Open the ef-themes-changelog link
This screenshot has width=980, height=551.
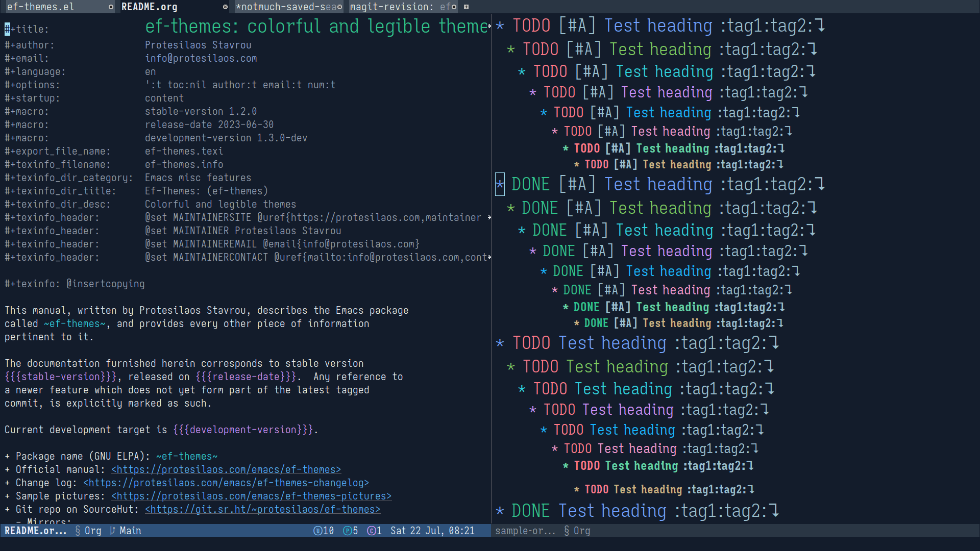tap(226, 483)
